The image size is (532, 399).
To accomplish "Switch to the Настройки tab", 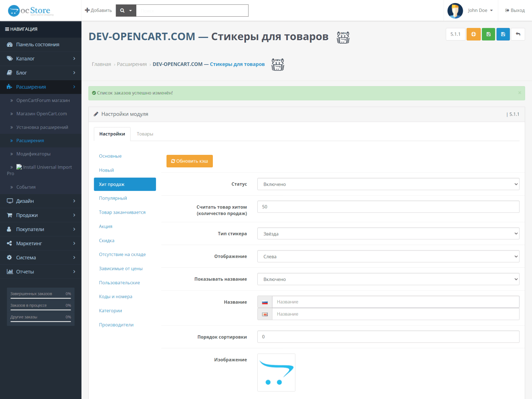I will point(112,134).
